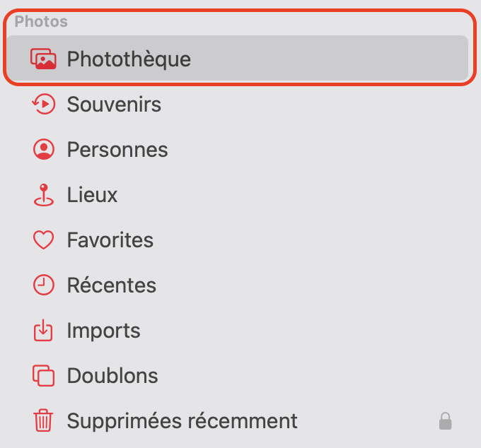Open the Personnes album
Image resolution: width=481 pixels, height=448 pixels.
[x=117, y=150]
